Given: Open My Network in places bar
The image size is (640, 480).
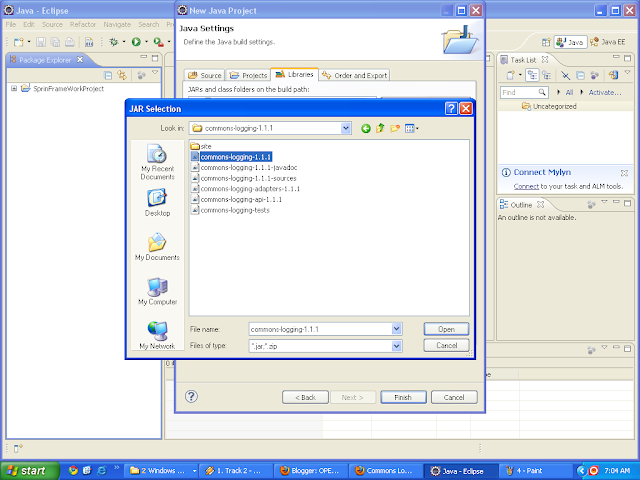Looking at the screenshot, I should (x=157, y=336).
